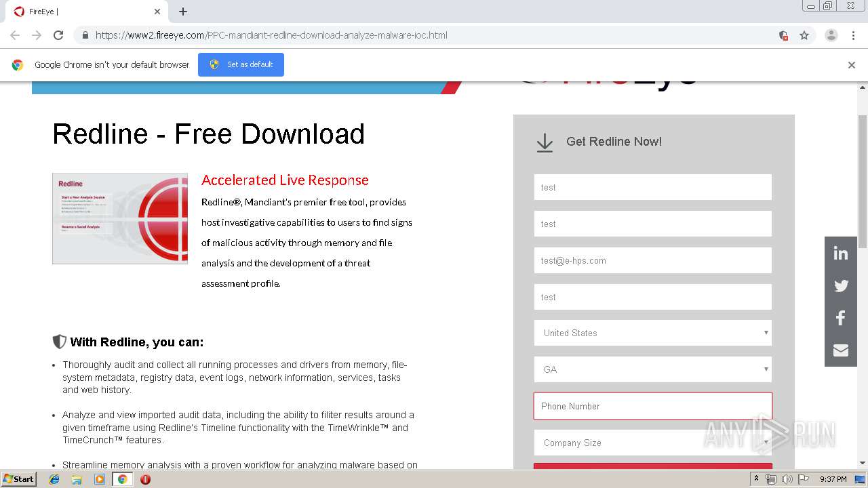This screenshot has width=868, height=488.
Task: Open Windows Media Player taskbar icon
Action: tap(100, 479)
